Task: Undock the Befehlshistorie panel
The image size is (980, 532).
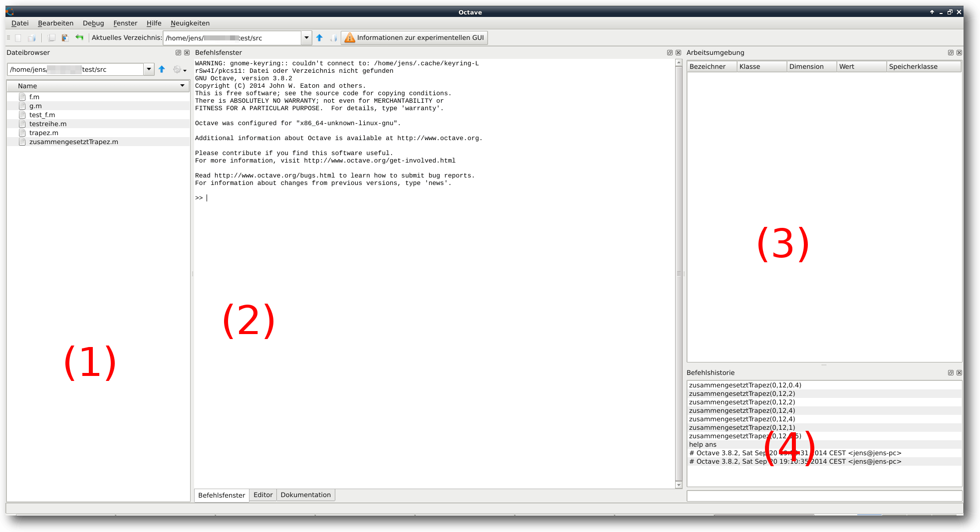Action: pyautogui.click(x=951, y=373)
